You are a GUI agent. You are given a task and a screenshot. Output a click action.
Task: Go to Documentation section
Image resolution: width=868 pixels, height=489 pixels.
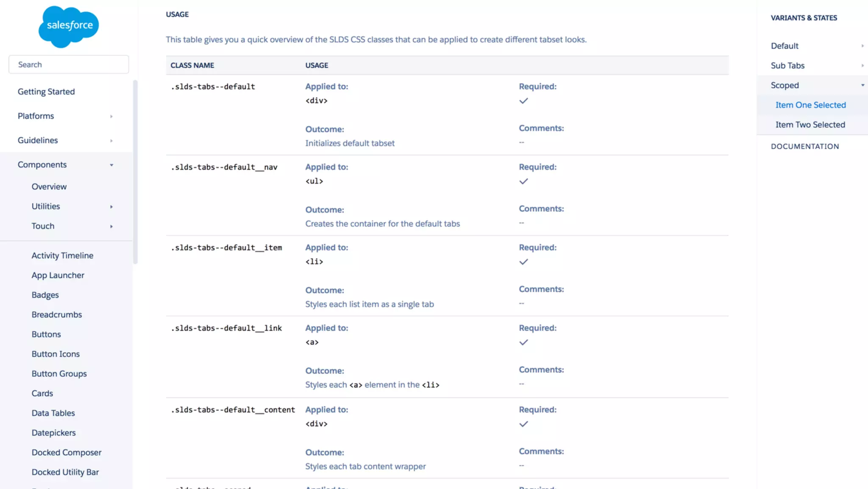tap(804, 146)
